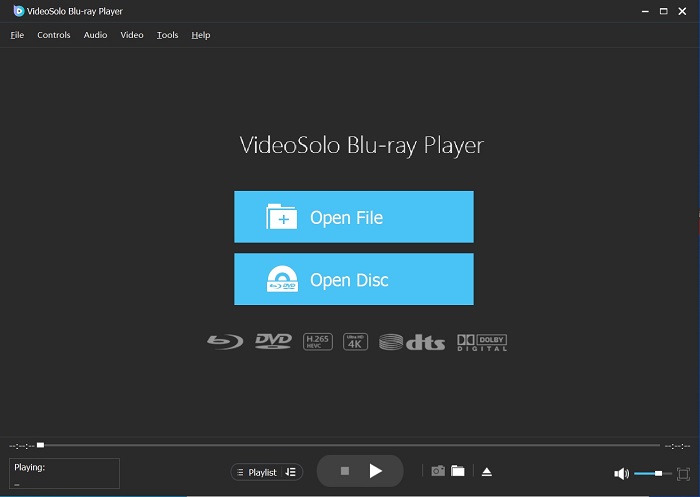
Task: Take a snapshot with the camera icon
Action: pyautogui.click(x=438, y=471)
